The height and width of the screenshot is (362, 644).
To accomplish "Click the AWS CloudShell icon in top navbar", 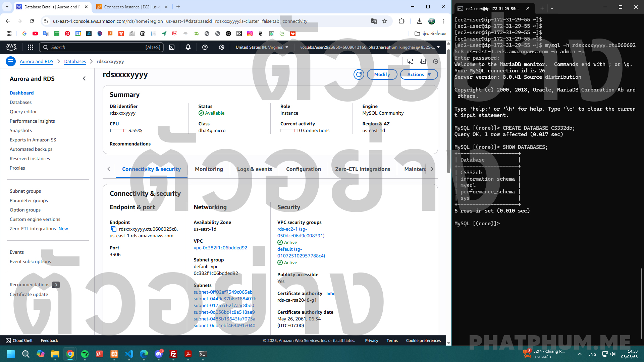I will tap(172, 47).
